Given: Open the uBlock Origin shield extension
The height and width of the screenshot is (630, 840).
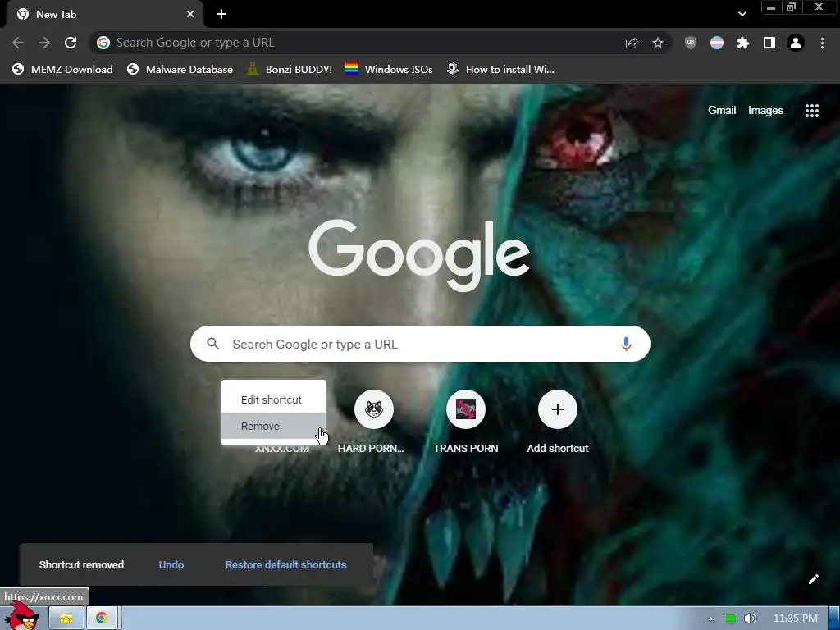Looking at the screenshot, I should click(x=691, y=43).
